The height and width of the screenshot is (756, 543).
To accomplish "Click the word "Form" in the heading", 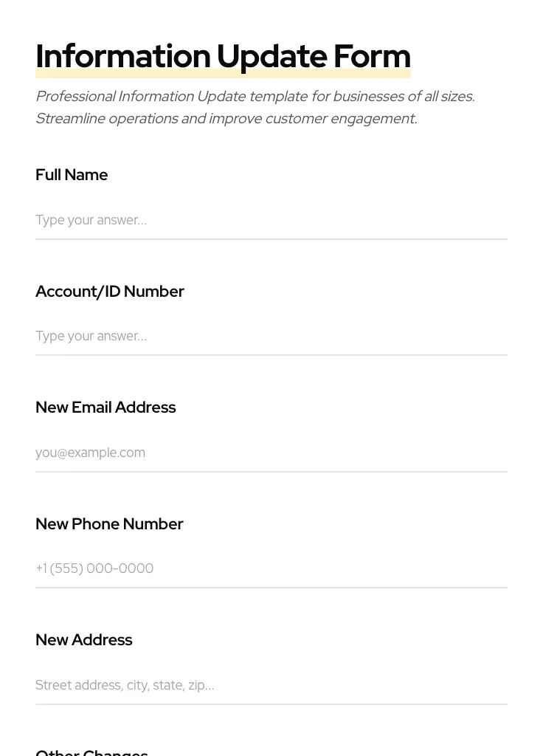I will (x=372, y=57).
